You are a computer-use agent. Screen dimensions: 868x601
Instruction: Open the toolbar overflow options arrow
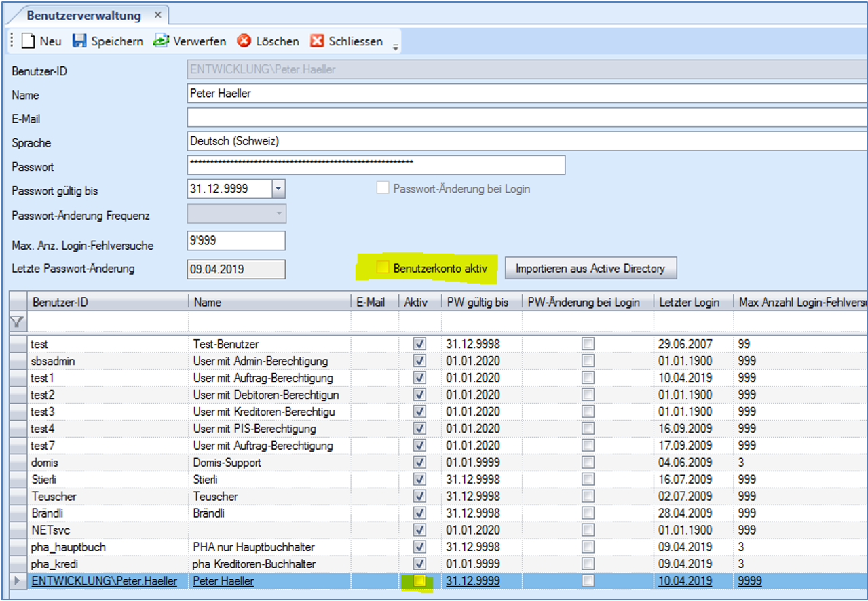pyautogui.click(x=396, y=46)
